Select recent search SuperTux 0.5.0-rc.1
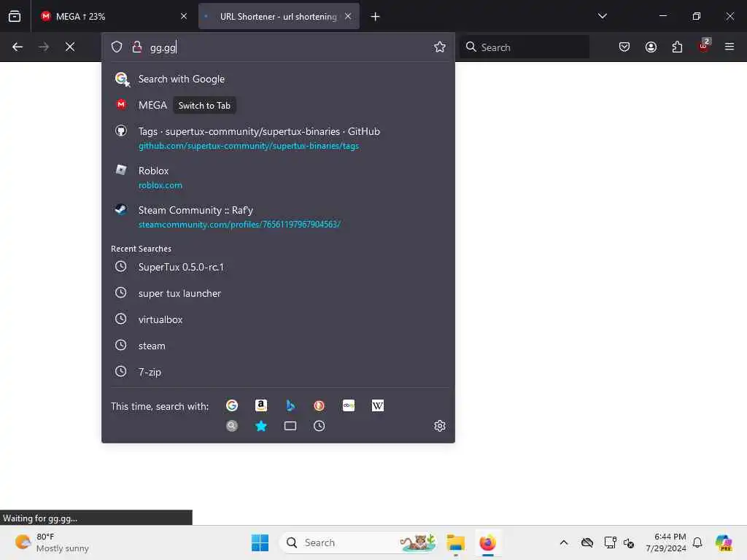 click(x=278, y=267)
